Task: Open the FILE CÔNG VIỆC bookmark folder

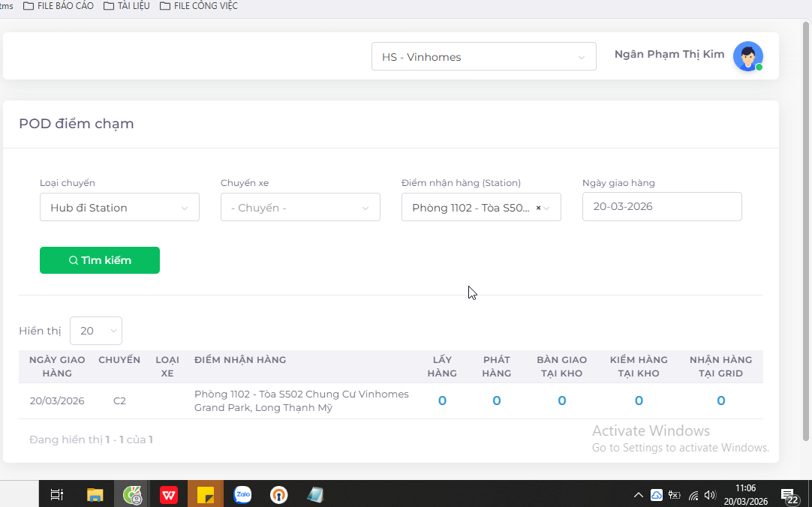Action: coord(199,6)
